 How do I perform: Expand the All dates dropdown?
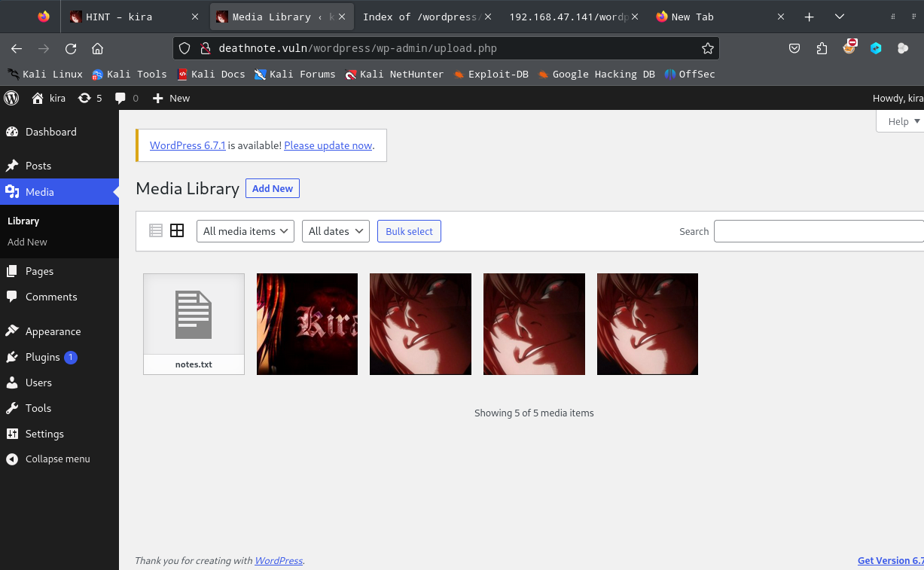(336, 231)
